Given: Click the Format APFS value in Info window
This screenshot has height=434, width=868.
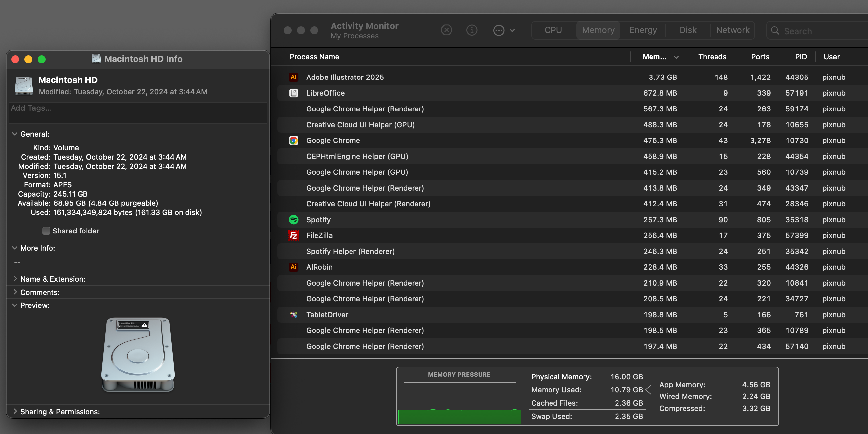Looking at the screenshot, I should point(62,184).
